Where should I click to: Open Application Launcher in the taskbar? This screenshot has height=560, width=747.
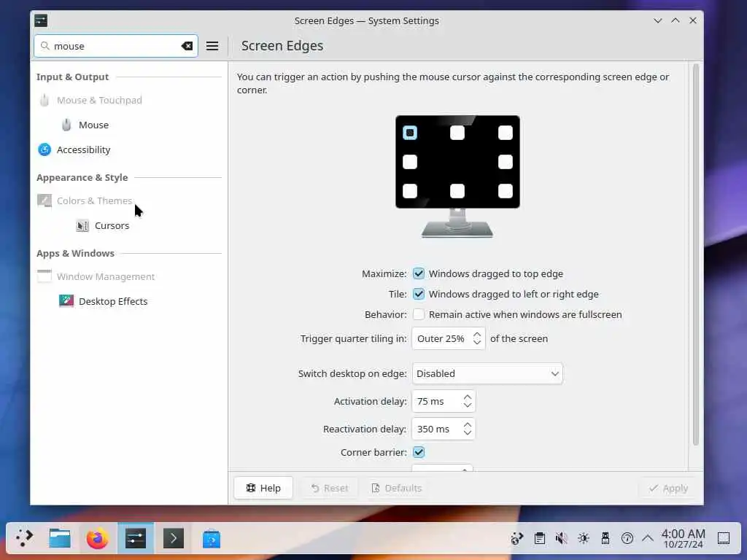[x=24, y=538]
